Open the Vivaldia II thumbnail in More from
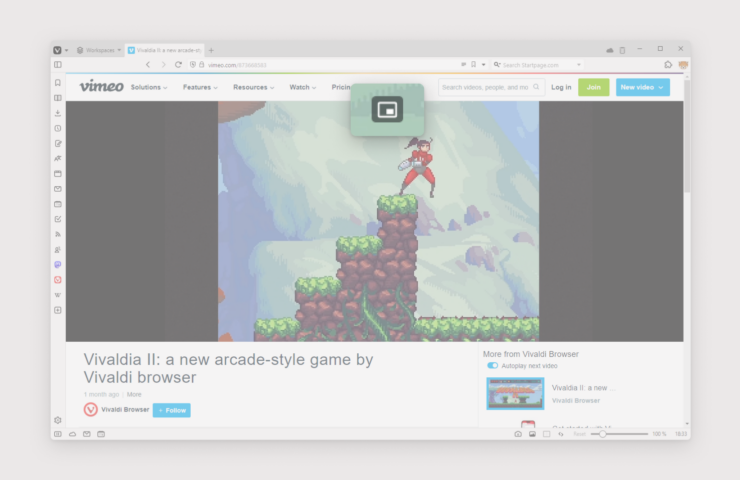This screenshot has width=740, height=480. tap(515, 393)
